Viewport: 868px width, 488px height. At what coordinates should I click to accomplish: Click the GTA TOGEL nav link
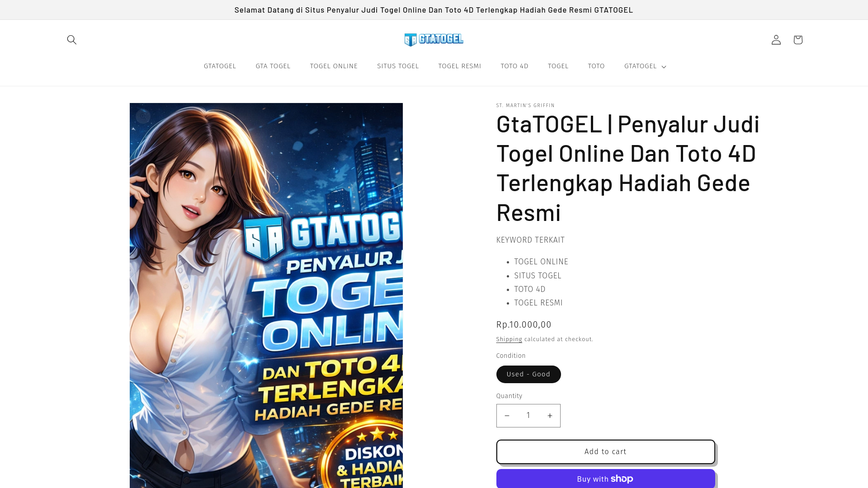[273, 66]
